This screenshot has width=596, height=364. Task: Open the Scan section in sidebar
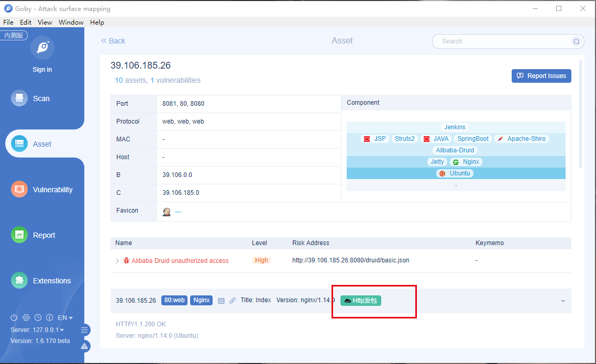(x=30, y=98)
